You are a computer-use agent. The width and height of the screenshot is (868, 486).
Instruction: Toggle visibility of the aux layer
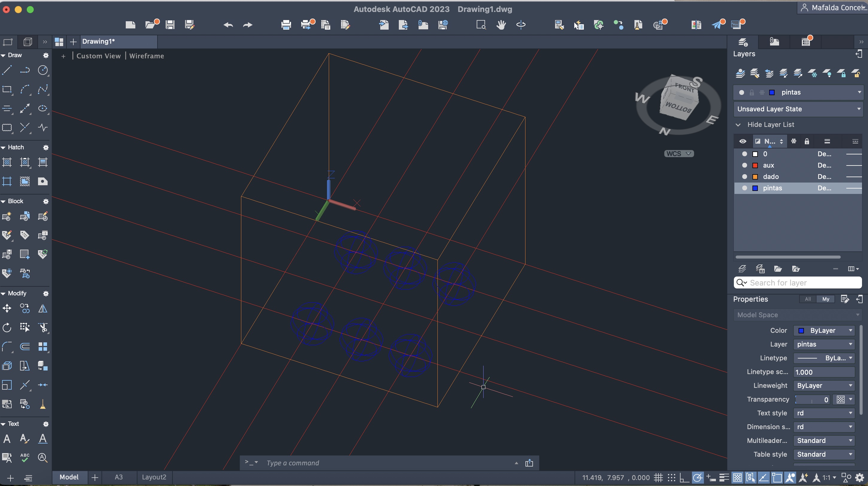coord(744,165)
